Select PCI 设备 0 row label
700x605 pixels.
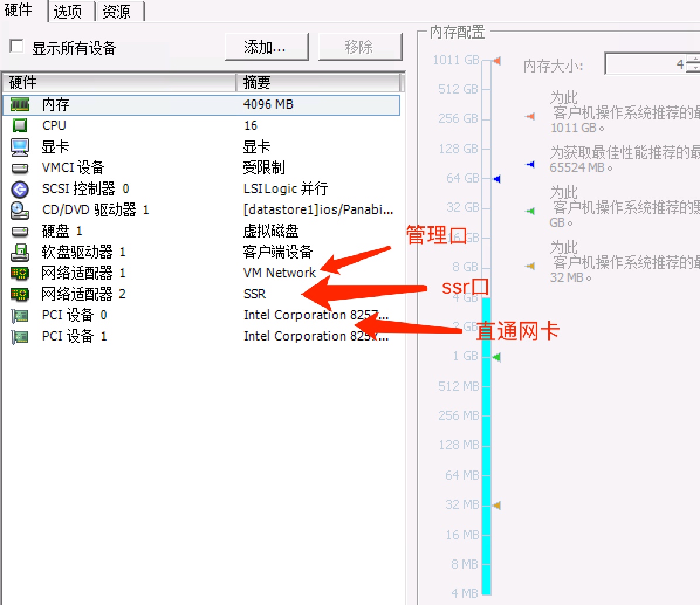pos(74,315)
